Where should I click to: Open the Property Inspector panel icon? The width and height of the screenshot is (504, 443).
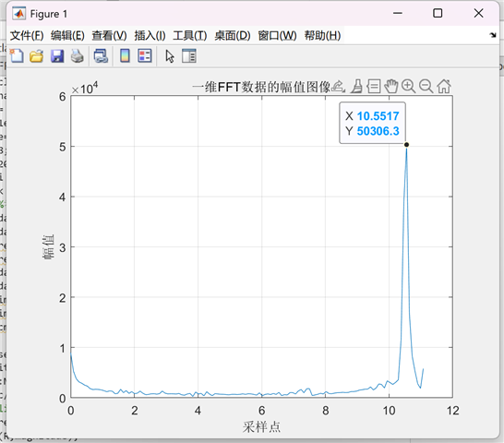pos(189,56)
